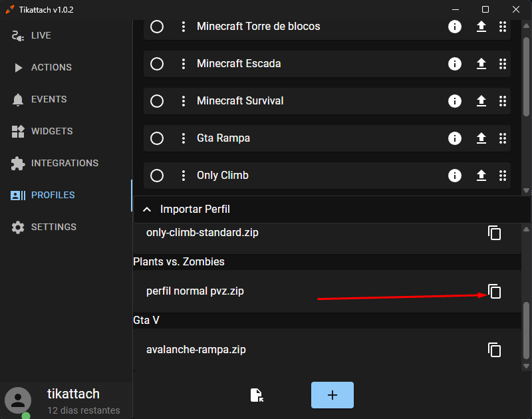Click the Minecraft Escada profile name
532x419 pixels.
[x=239, y=64]
